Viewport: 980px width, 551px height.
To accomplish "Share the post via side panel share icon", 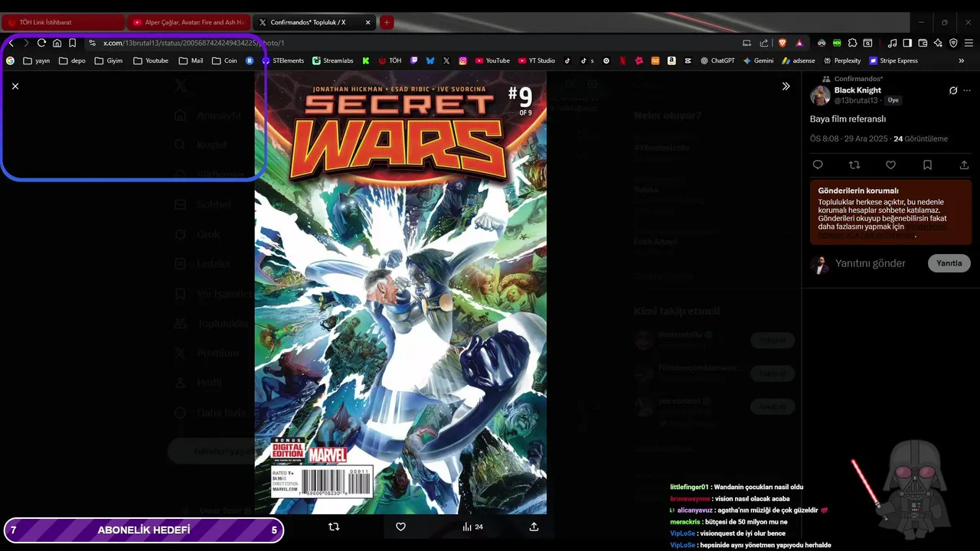I will (x=964, y=165).
